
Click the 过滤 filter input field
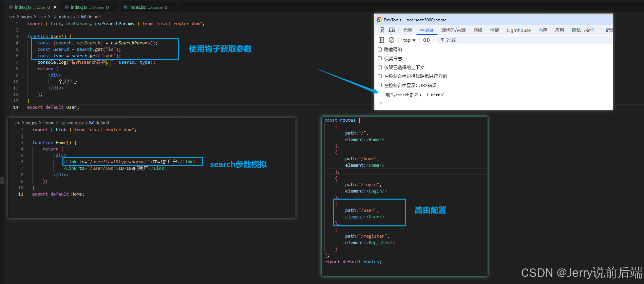coord(525,40)
